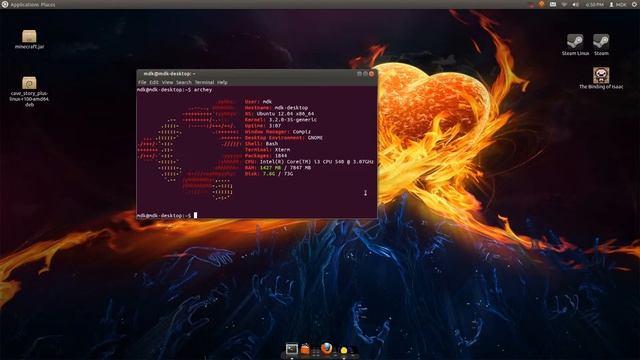This screenshot has height=360, width=640.
Task: Click the Ubuntu logo in the top panel
Action: pyautogui.click(x=4, y=4)
